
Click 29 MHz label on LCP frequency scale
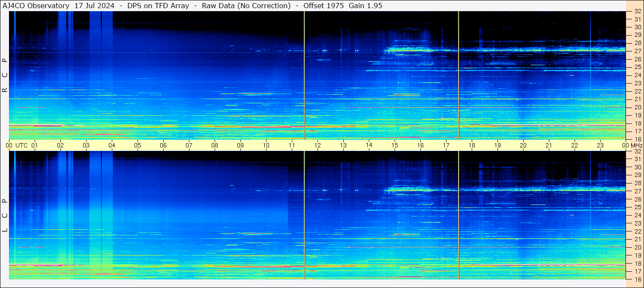(x=637, y=175)
